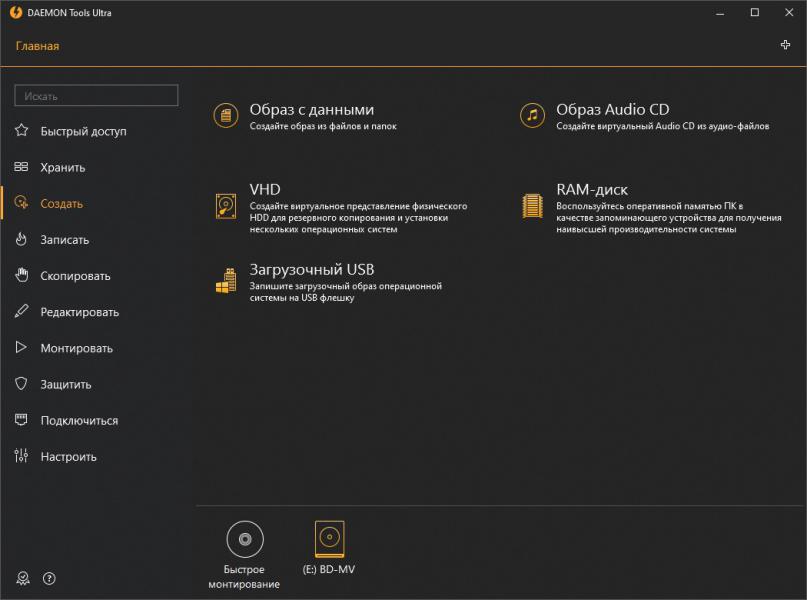Image resolution: width=807 pixels, height=600 pixels.
Task: Click the Искать search field
Action: (x=96, y=96)
